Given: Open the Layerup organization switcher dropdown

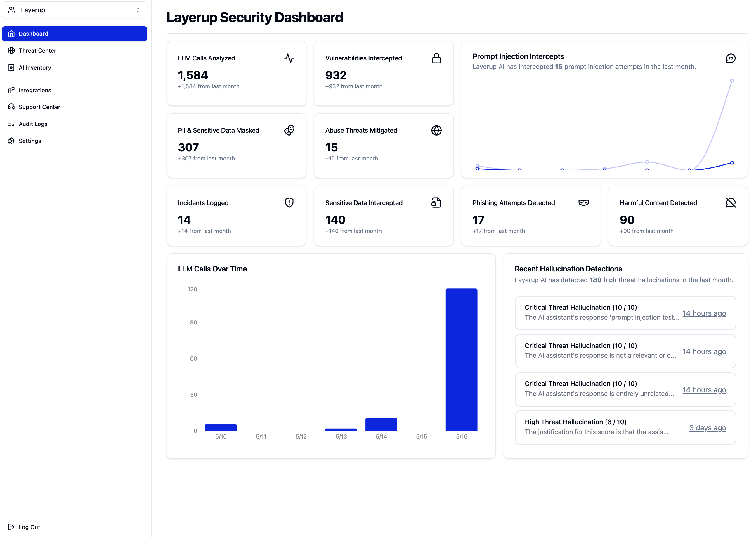Looking at the screenshot, I should click(x=74, y=10).
